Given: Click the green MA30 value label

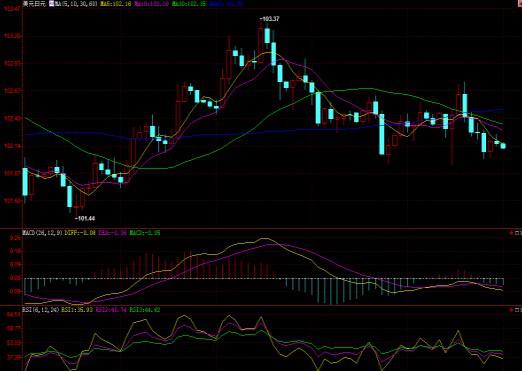Looking at the screenshot, I should pos(189,4).
